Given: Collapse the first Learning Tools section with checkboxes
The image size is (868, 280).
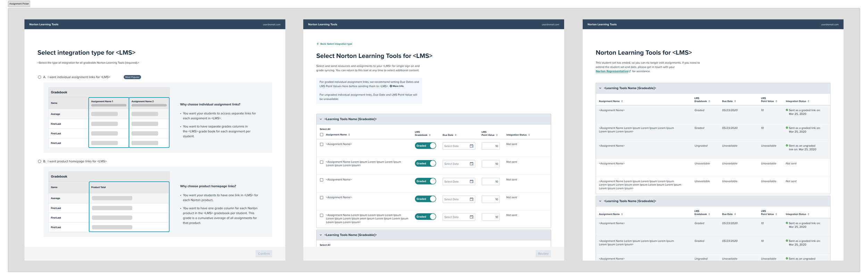Looking at the screenshot, I should point(321,119).
